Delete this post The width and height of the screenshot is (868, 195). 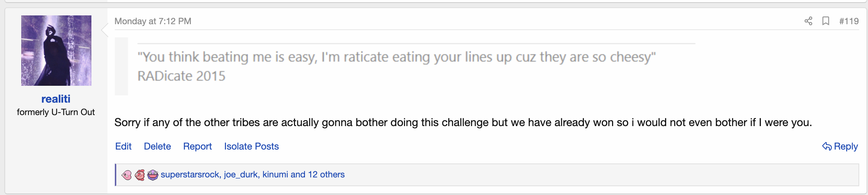(x=157, y=146)
